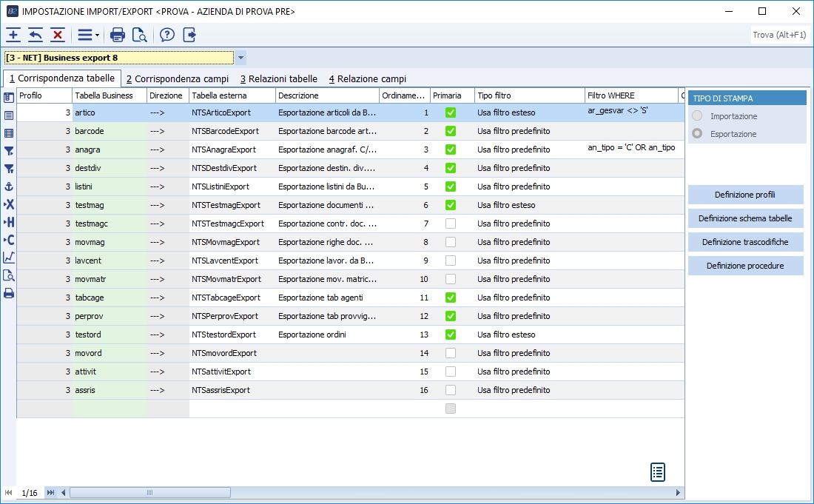The width and height of the screenshot is (814, 504).
Task: Uncheck Primaria checkbox for artico row
Action: pos(450,112)
